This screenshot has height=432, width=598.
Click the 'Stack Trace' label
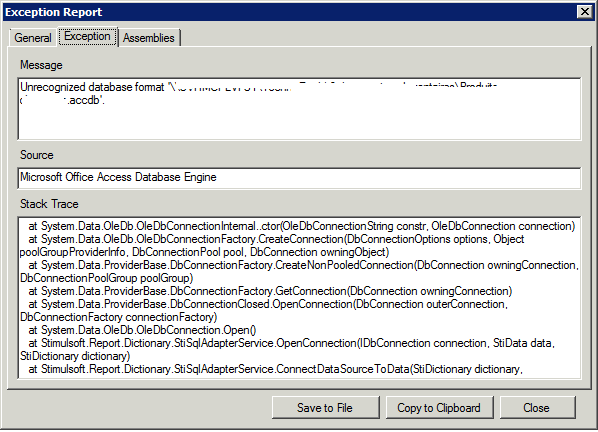pos(49,204)
